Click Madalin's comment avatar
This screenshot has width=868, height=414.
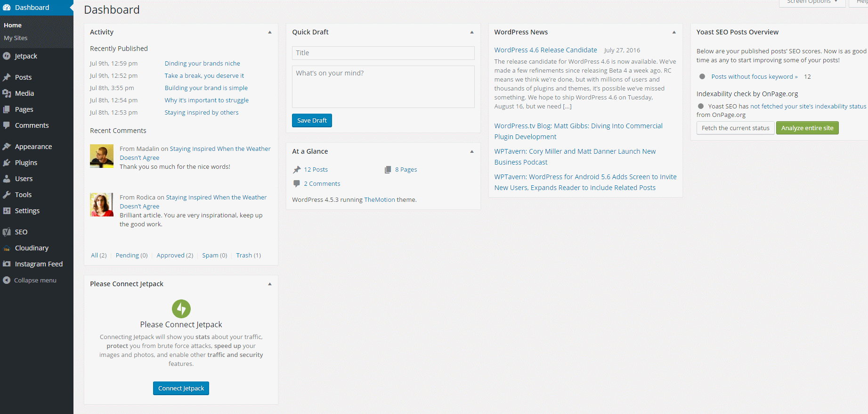pyautogui.click(x=102, y=156)
